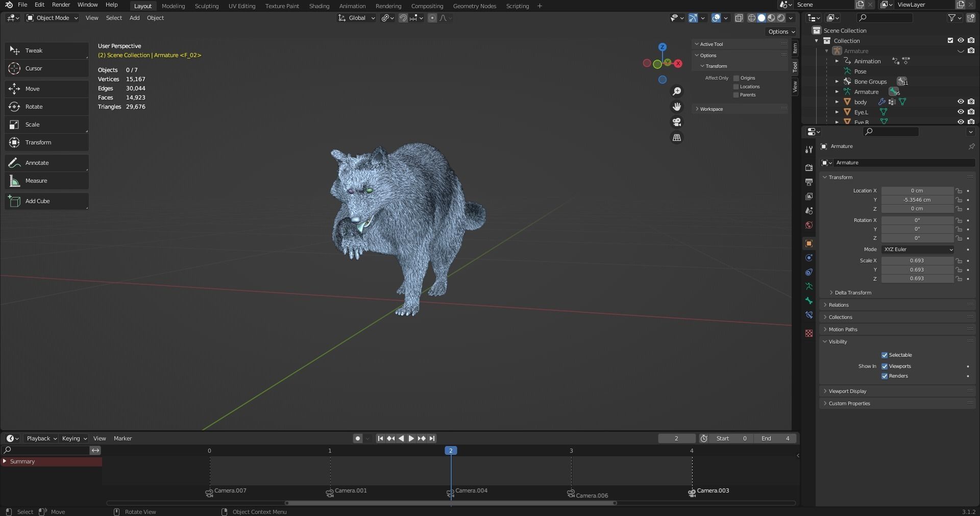The width and height of the screenshot is (980, 516).
Task: Open the Scene properties tab
Action: coord(809,210)
